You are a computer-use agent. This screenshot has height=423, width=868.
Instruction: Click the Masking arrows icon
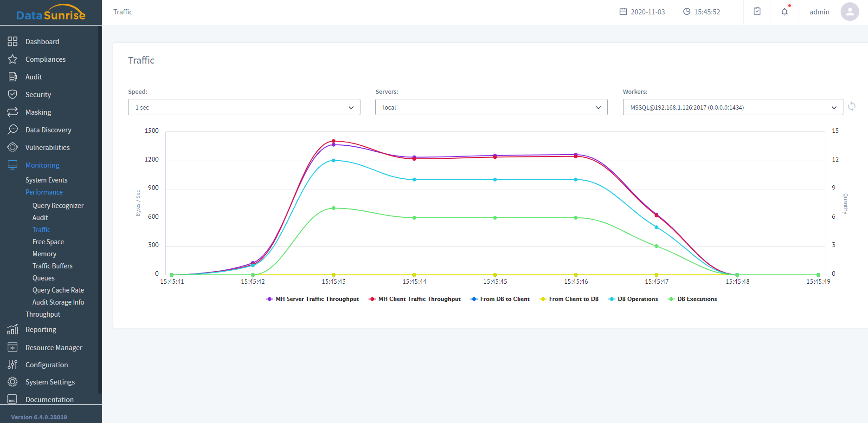click(x=13, y=112)
